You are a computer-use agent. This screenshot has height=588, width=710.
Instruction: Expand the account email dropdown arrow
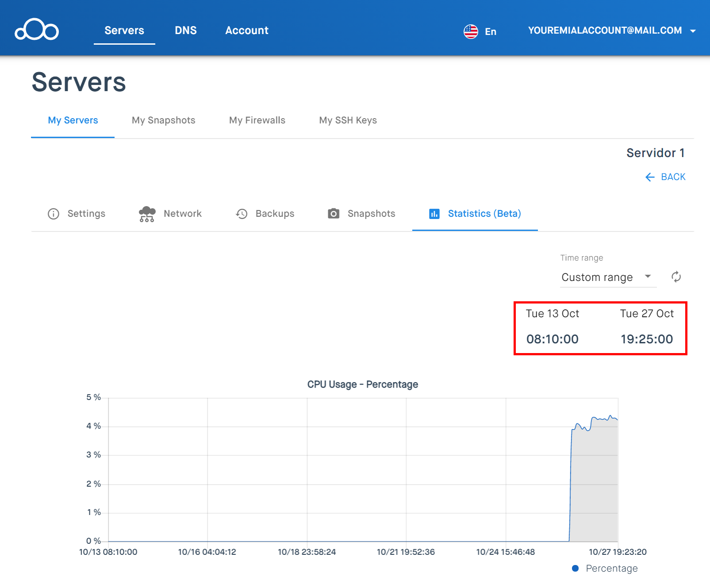693,31
